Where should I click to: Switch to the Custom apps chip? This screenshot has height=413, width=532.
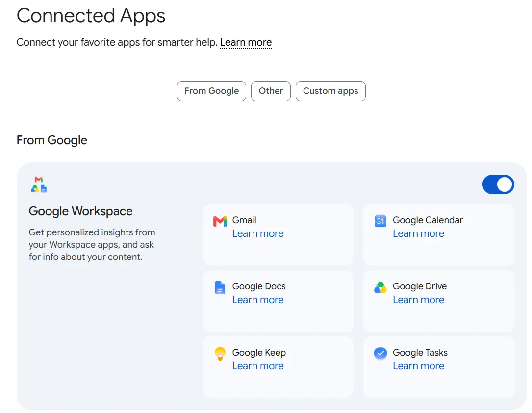click(330, 91)
